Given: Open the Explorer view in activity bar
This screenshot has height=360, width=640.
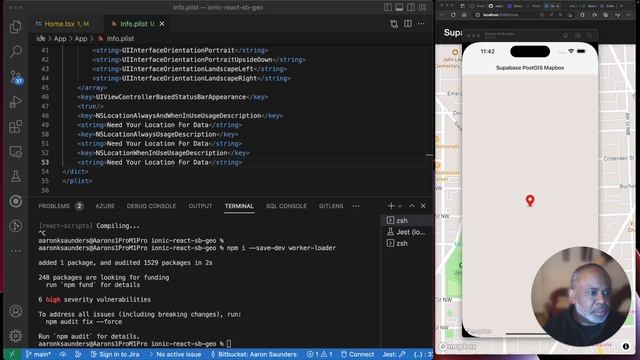Looking at the screenshot, I should point(16,27).
